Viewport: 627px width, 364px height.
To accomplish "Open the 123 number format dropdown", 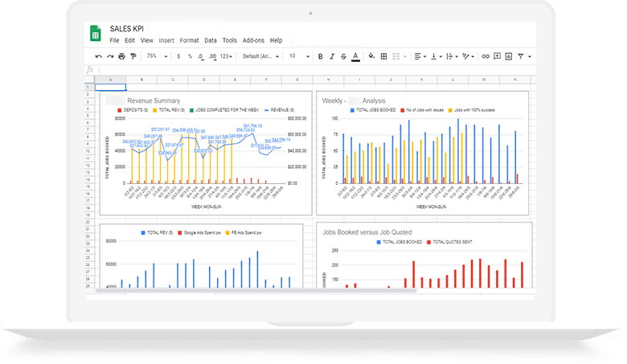I will click(x=226, y=57).
